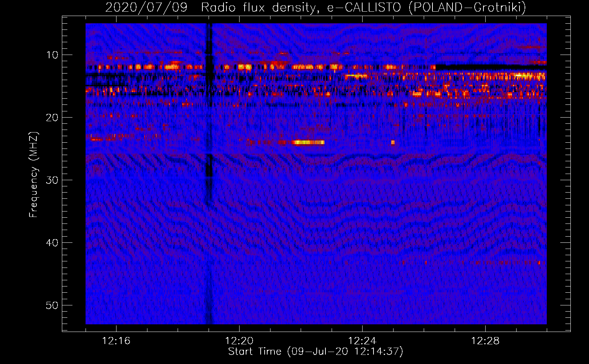Viewport: 589px width, 364px height.
Task: Click the 12:16 time tick label
Action: coord(116,341)
